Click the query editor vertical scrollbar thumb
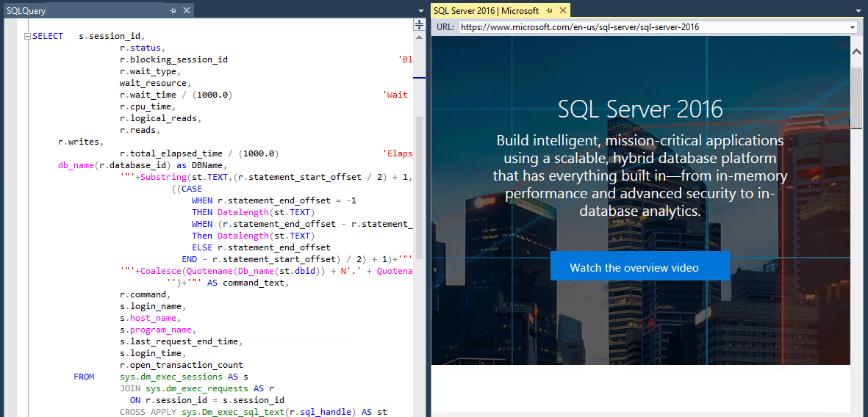868x417 pixels. tap(420, 188)
